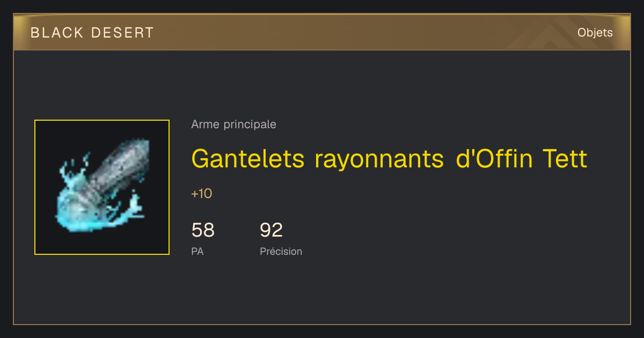Click the word Gantelets in item title

pos(248,158)
